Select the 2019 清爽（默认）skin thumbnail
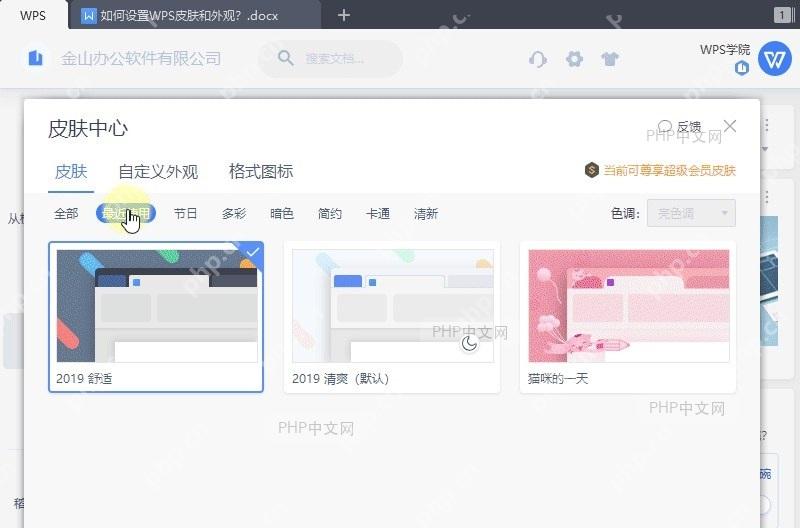800x528 pixels. pos(392,317)
